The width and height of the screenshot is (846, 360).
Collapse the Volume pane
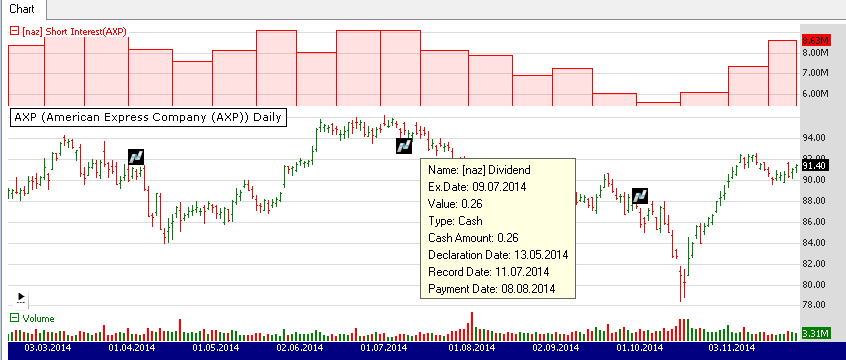(x=15, y=318)
